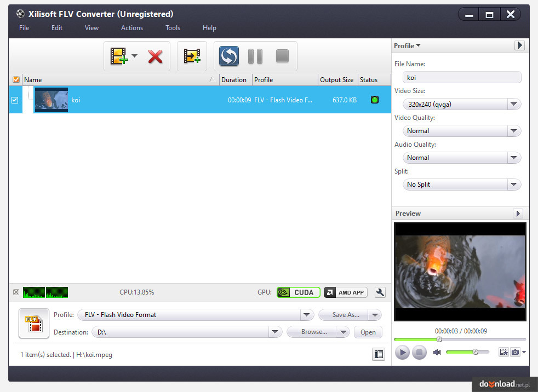The width and height of the screenshot is (538, 392).
Task: Toggle AMD APP GPU acceleration
Action: pyautogui.click(x=346, y=292)
